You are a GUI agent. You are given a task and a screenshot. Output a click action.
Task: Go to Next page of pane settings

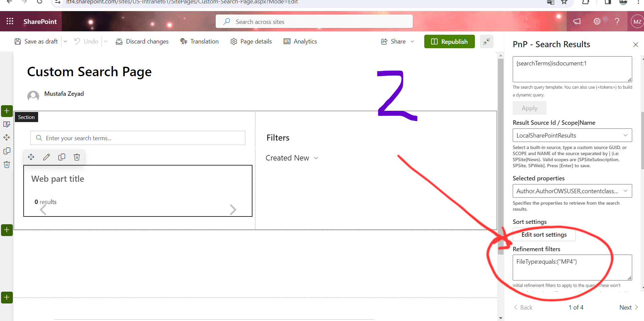628,308
